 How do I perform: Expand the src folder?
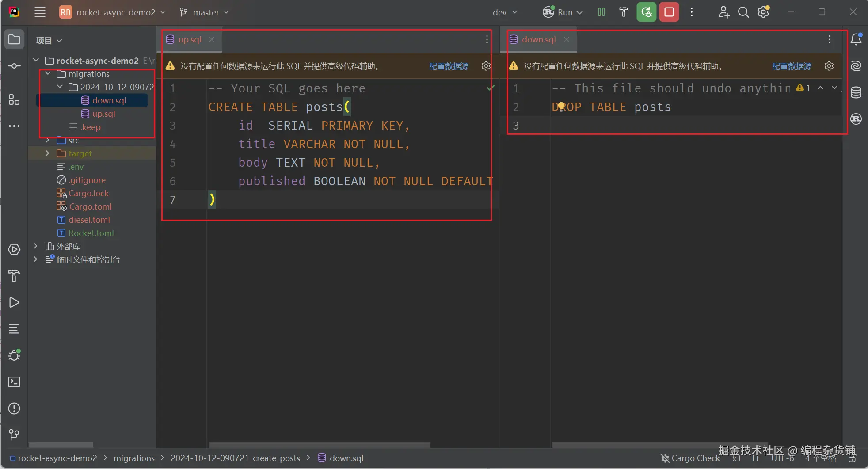pos(48,140)
